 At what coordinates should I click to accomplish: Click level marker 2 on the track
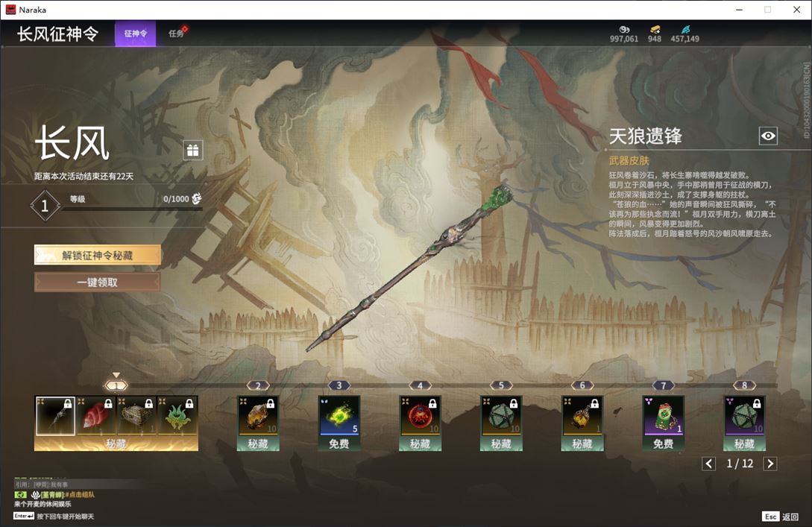pos(258,385)
